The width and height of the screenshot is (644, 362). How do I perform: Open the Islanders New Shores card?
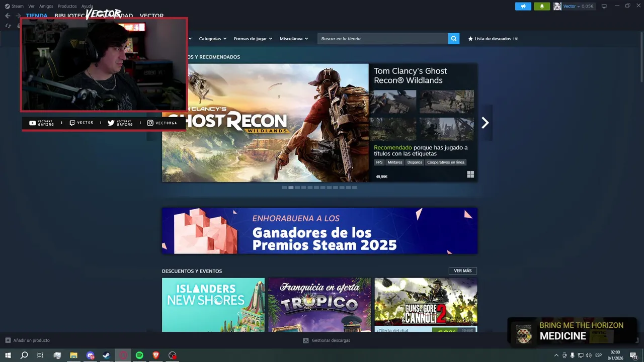pos(213,305)
